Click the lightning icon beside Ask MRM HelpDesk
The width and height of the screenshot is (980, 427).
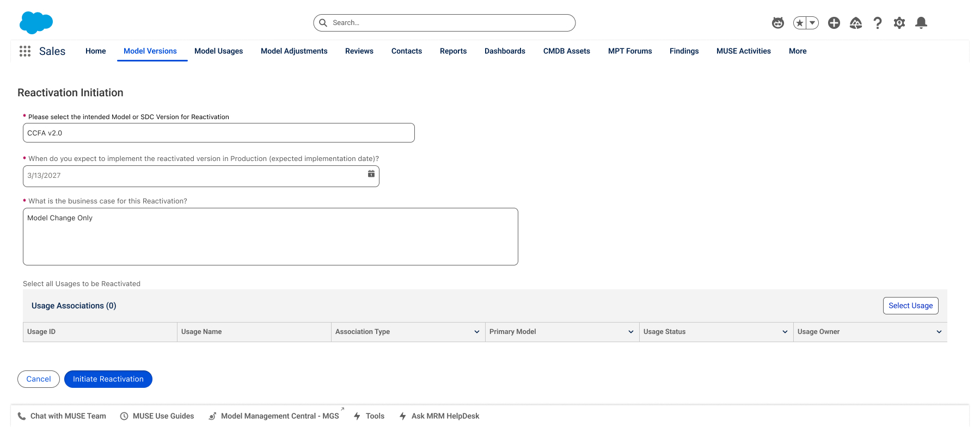(403, 416)
